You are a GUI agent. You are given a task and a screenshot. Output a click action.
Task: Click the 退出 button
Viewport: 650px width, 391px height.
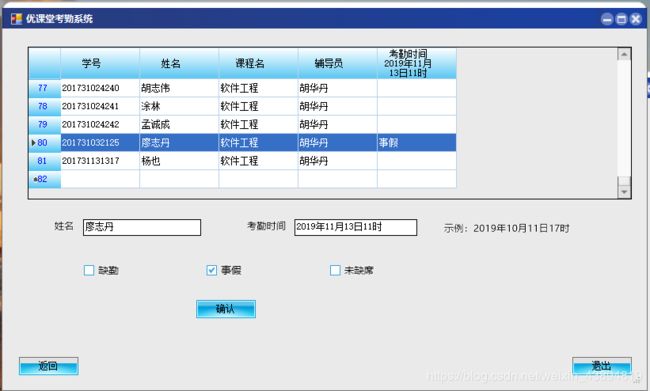[601, 366]
